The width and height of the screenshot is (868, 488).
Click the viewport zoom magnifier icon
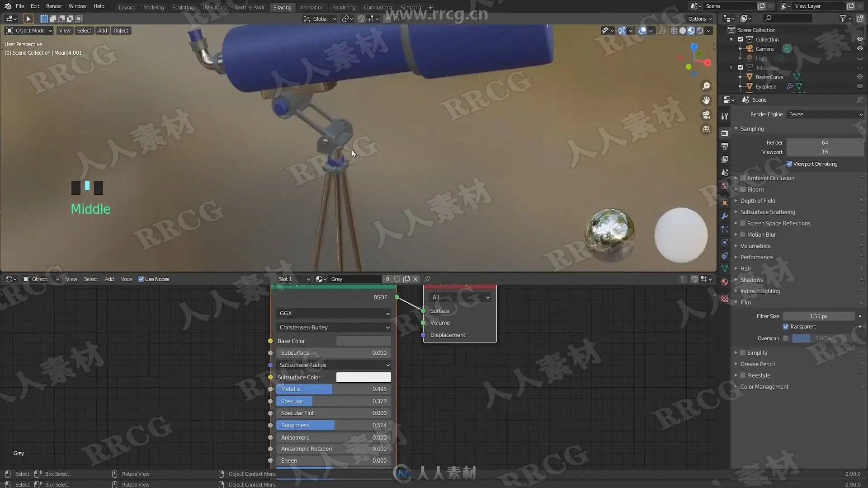pos(706,86)
